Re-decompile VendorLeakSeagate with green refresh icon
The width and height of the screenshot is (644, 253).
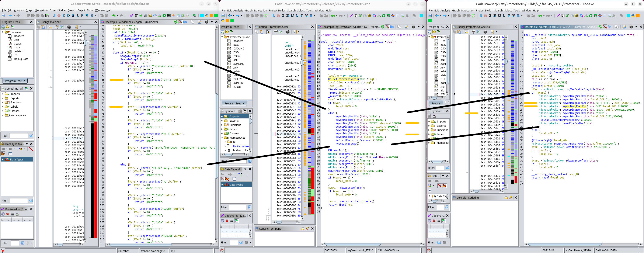(x=175, y=22)
